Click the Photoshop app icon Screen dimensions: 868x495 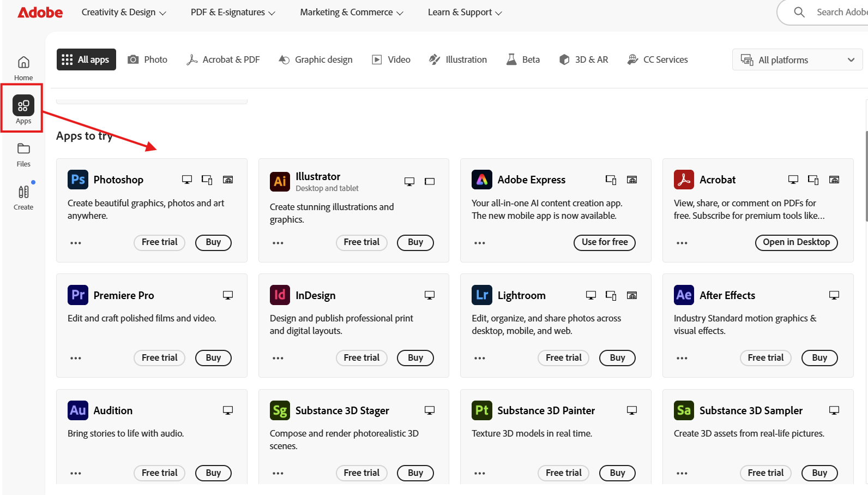click(x=78, y=180)
